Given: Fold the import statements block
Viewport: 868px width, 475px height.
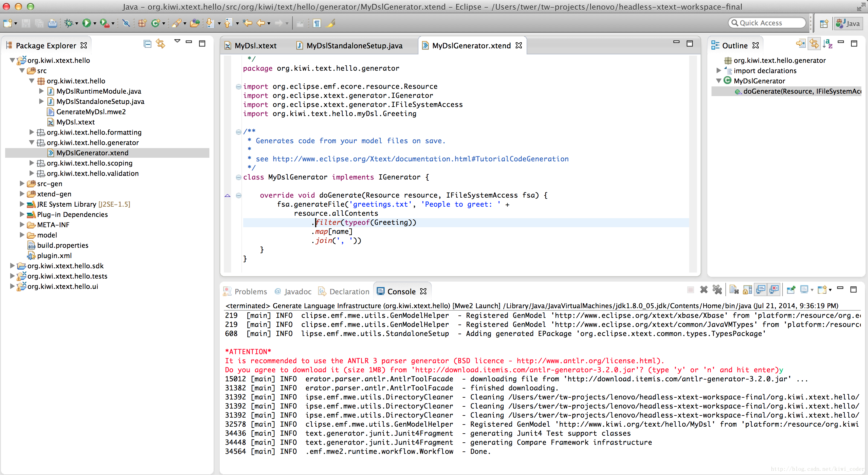Looking at the screenshot, I should [x=239, y=87].
